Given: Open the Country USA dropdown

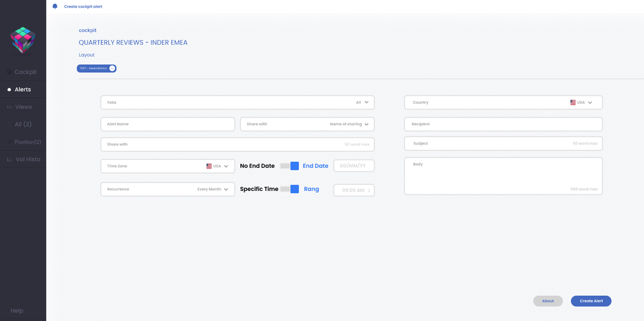Looking at the screenshot, I should (503, 103).
